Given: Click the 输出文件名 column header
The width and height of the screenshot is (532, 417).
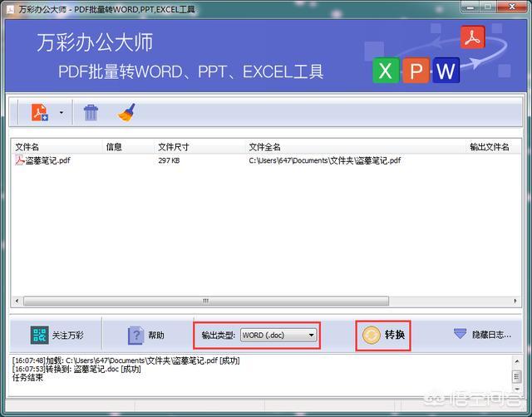Looking at the screenshot, I should coord(490,147).
